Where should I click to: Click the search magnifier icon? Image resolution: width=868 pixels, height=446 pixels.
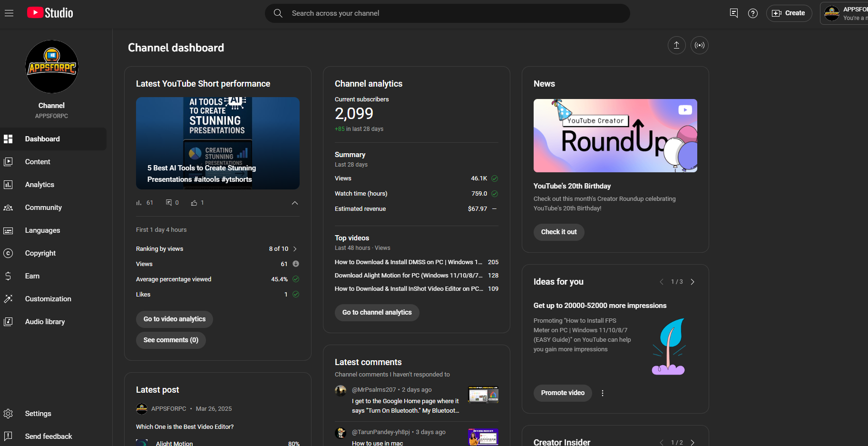coord(278,13)
